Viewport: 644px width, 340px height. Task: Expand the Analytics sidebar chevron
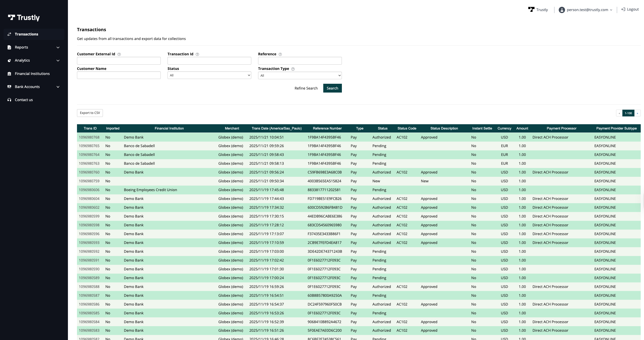[x=58, y=61]
